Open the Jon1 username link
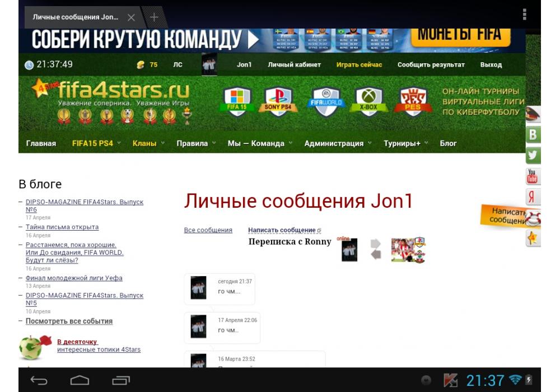The width and height of the screenshot is (560, 392). pos(244,64)
